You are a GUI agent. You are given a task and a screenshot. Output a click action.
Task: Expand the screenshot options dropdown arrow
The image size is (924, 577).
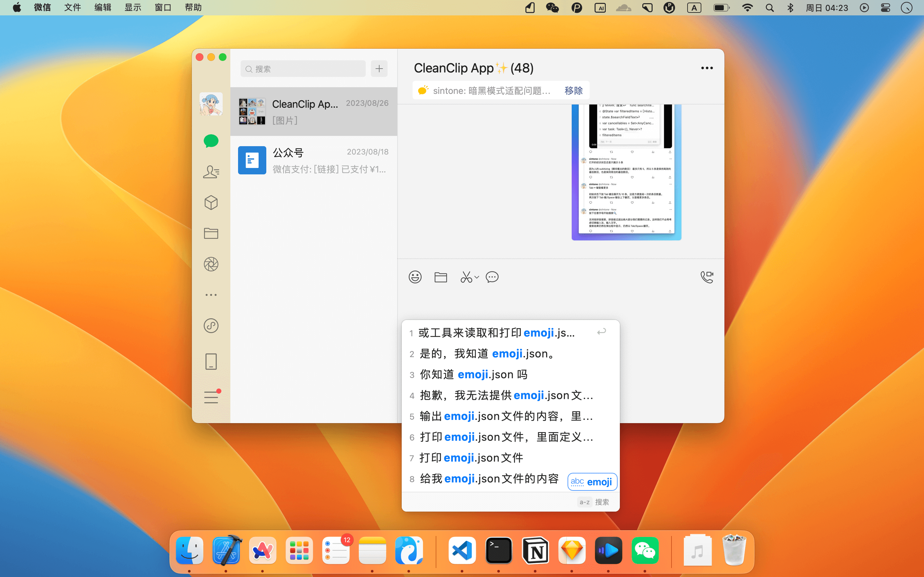click(477, 277)
